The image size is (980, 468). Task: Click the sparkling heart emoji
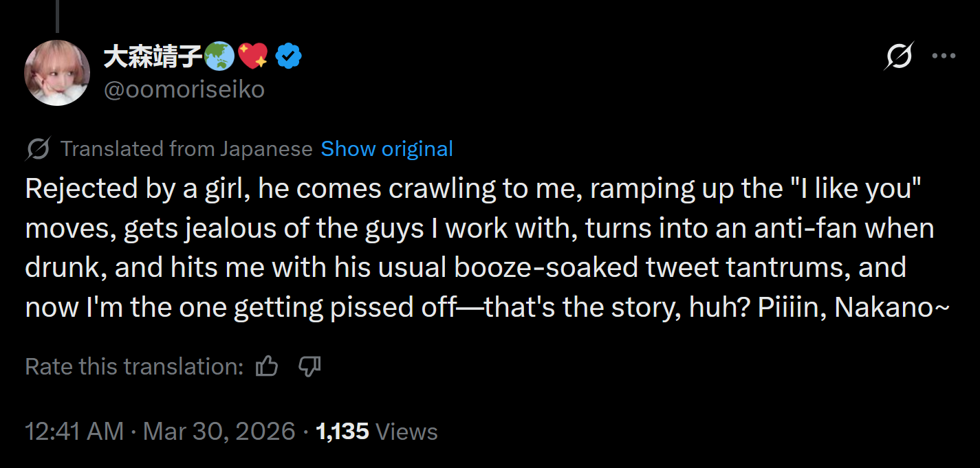pyautogui.click(x=254, y=57)
